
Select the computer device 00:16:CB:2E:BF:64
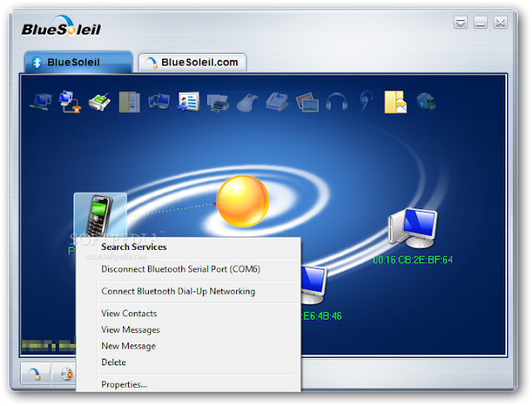point(412,227)
